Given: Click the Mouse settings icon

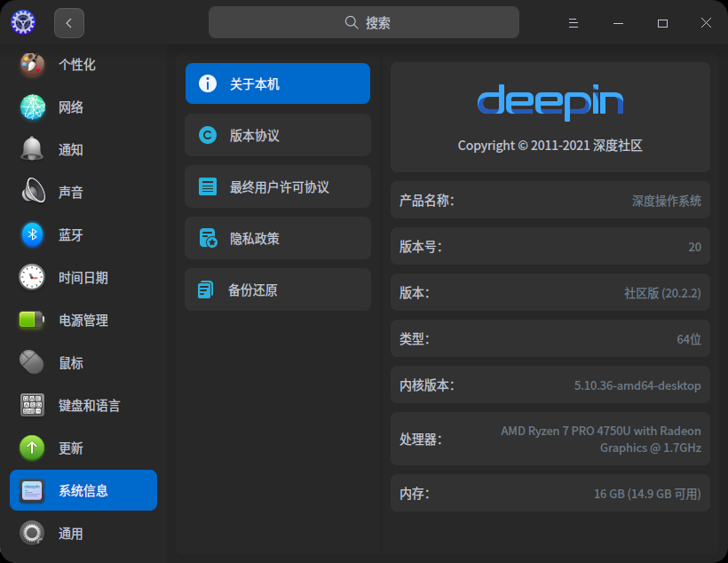Looking at the screenshot, I should 32,362.
